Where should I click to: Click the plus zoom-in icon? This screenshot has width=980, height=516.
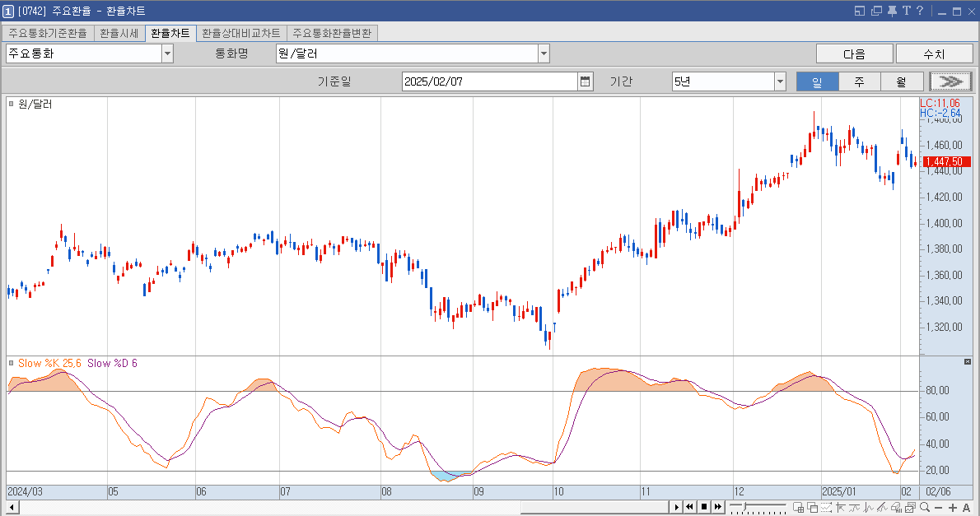point(953,508)
